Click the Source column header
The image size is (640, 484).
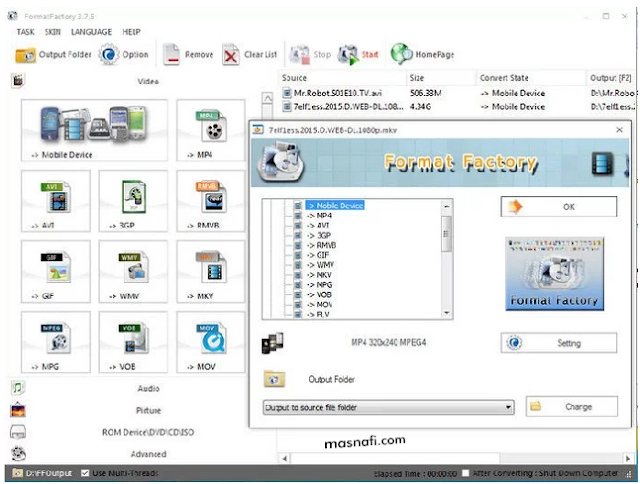click(x=343, y=78)
